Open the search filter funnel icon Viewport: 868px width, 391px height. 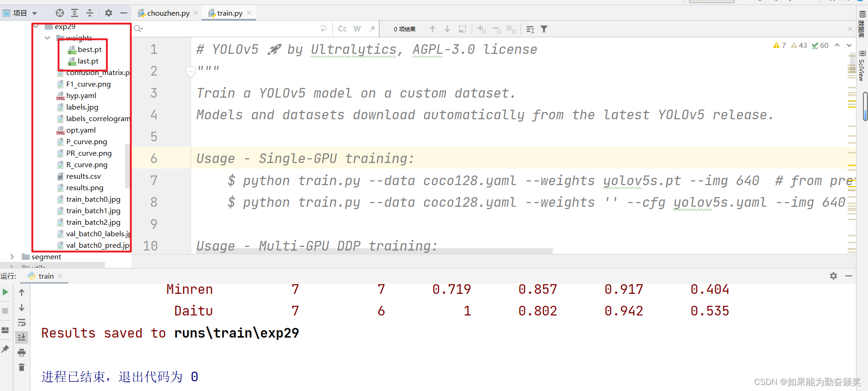point(544,29)
